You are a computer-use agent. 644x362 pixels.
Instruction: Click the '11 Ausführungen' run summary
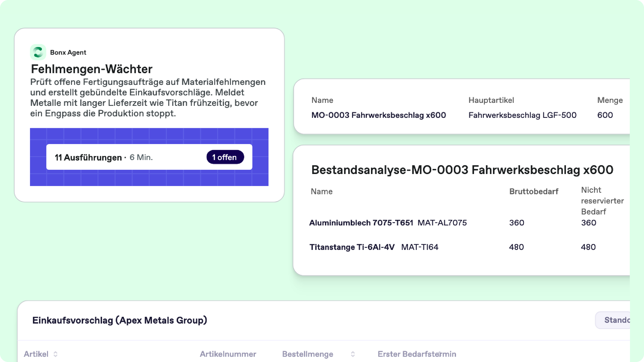coord(88,157)
